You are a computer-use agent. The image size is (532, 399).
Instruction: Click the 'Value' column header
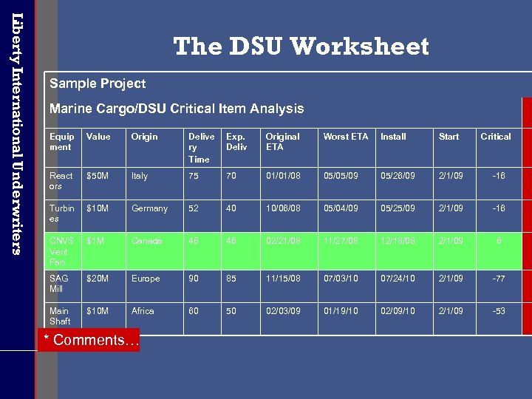pyautogui.click(x=104, y=148)
